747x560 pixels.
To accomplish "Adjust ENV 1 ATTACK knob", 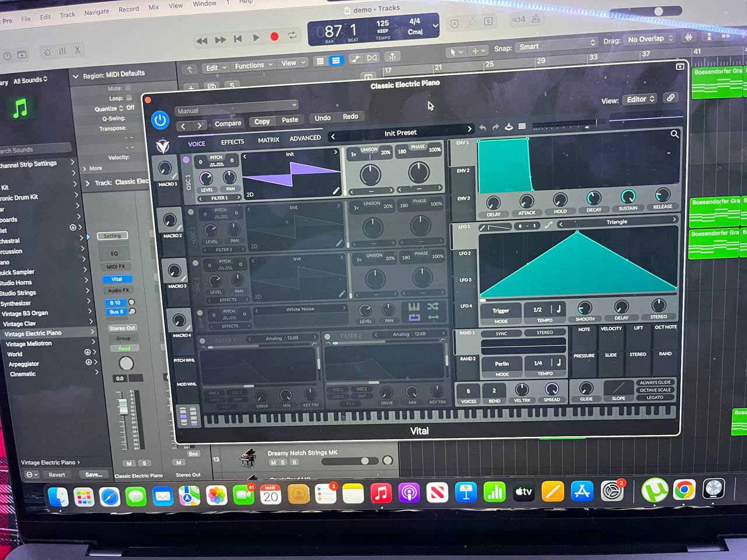I will 526,201.
